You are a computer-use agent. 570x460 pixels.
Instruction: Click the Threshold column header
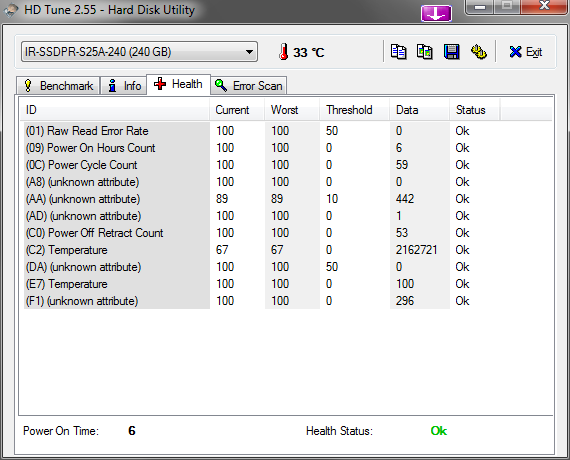(354, 110)
